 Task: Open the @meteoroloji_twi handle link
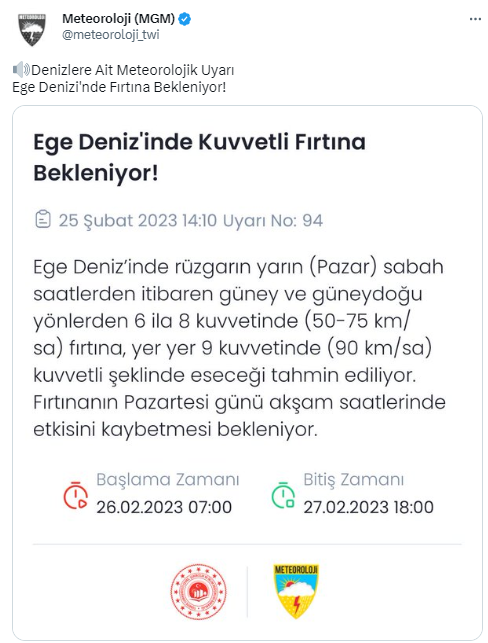point(111,35)
